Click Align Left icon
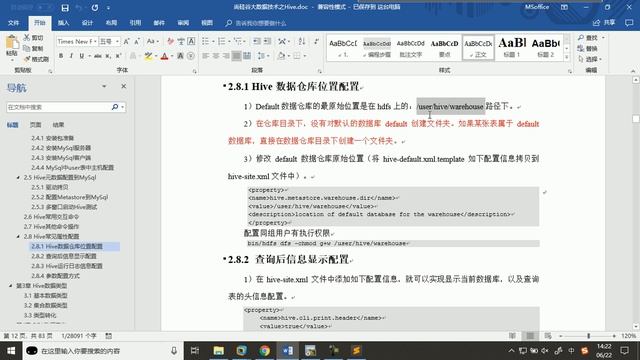Screen dimensions: 640x360 point(205,56)
